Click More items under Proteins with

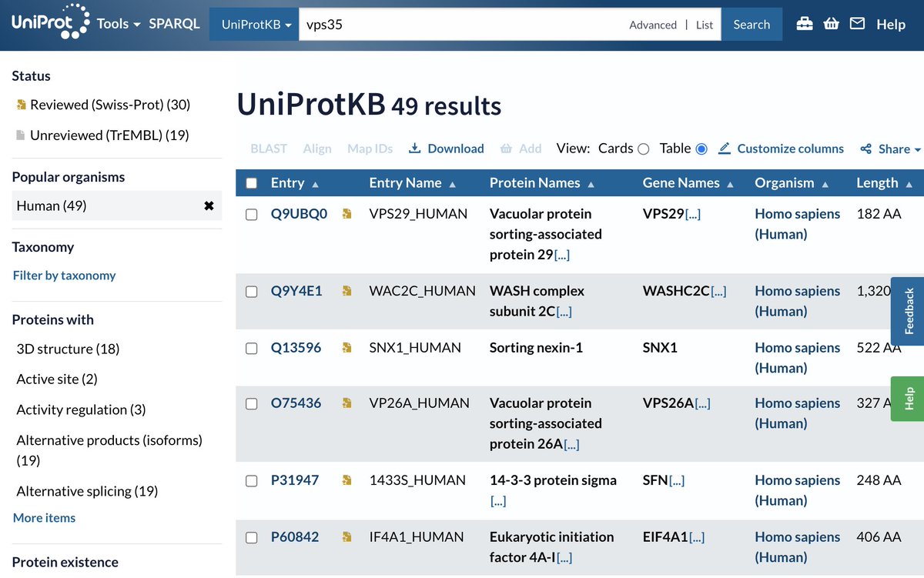point(44,518)
